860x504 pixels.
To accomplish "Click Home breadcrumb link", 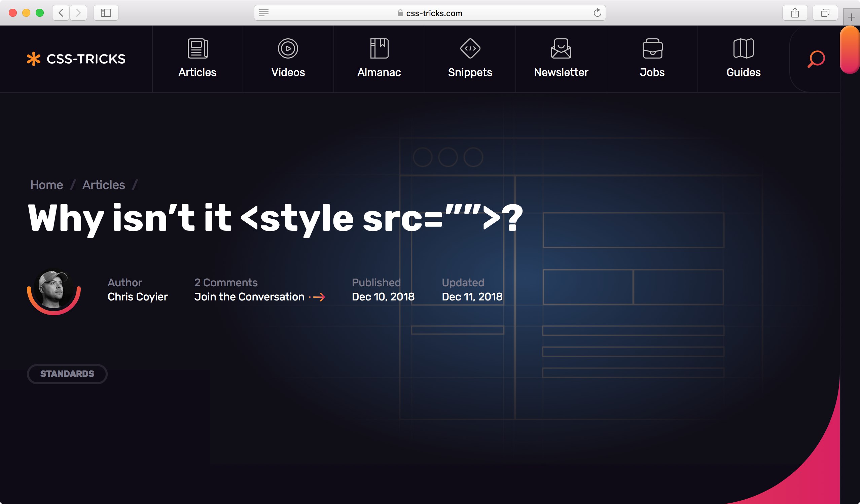I will pyautogui.click(x=47, y=185).
